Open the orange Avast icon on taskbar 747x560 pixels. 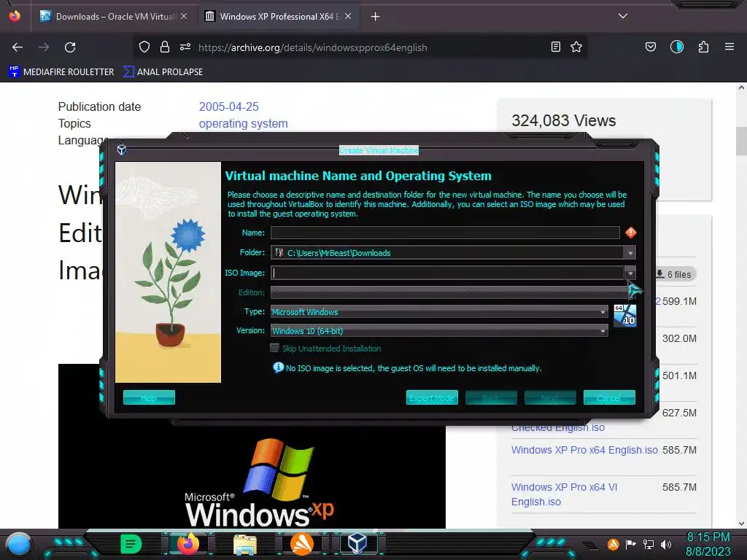(301, 544)
